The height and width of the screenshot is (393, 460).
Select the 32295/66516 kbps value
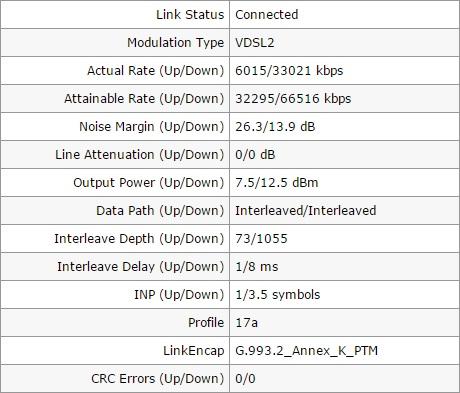click(x=293, y=99)
